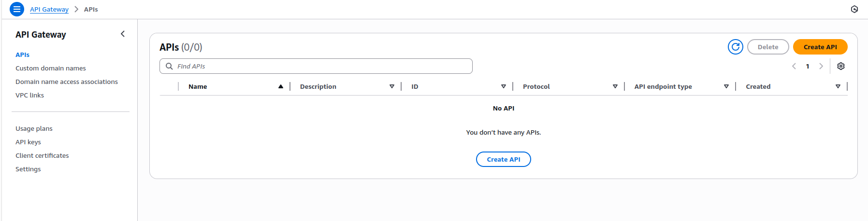Open Settings in the side navigation
Viewport: 868px width, 221px height.
[28, 169]
